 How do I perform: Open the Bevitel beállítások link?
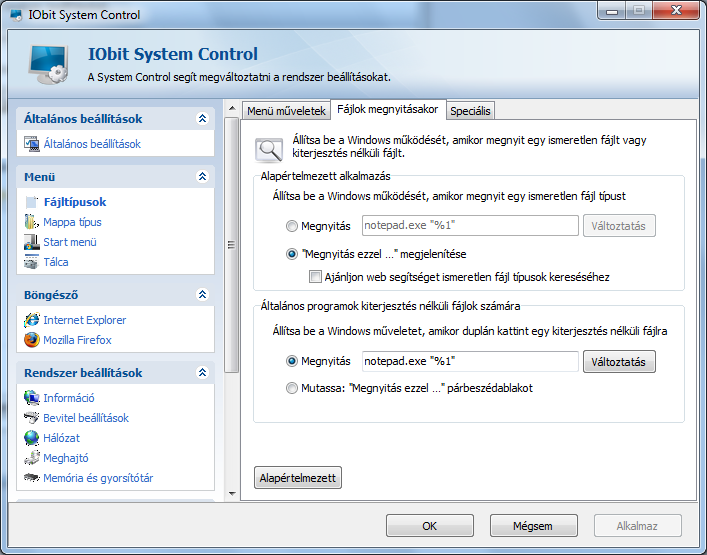(86, 418)
